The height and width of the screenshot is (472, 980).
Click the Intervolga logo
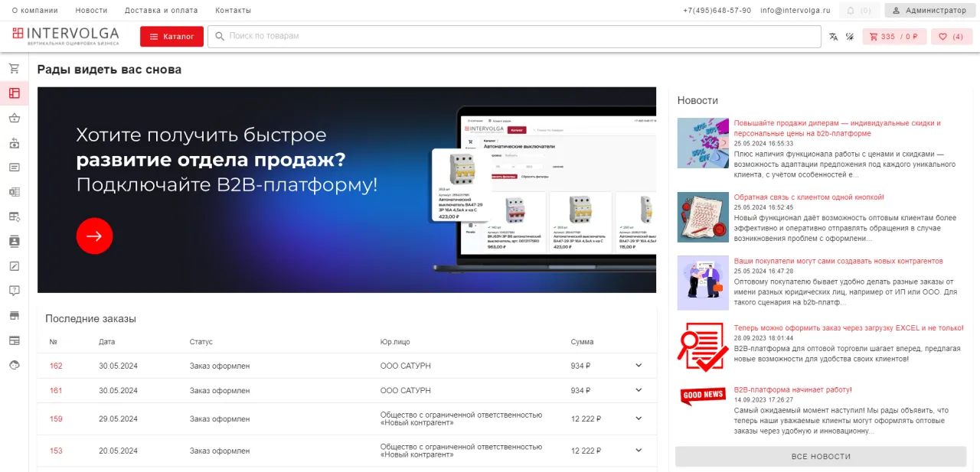65,34
